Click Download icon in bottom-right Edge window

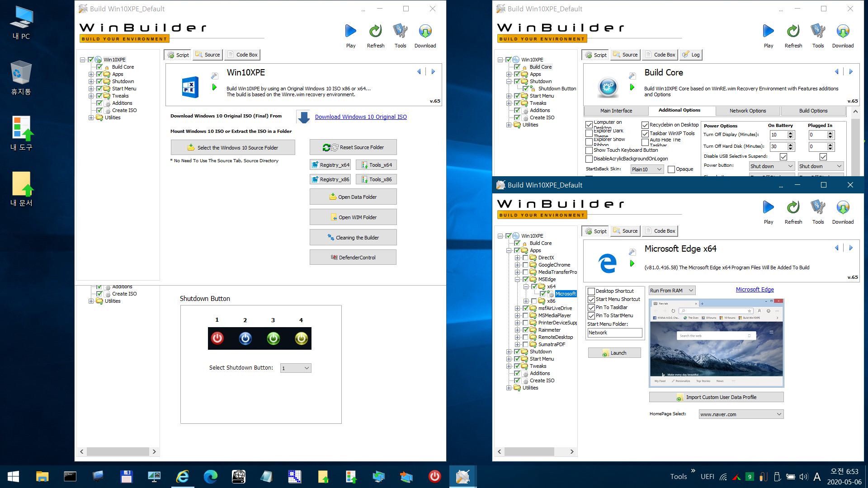pyautogui.click(x=843, y=207)
